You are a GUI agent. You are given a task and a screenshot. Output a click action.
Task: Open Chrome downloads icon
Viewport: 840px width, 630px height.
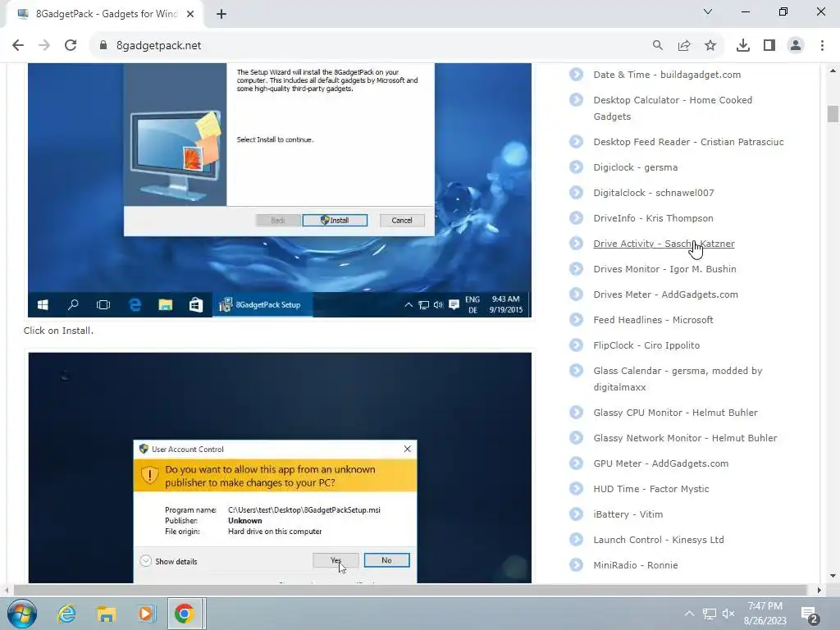coord(743,46)
